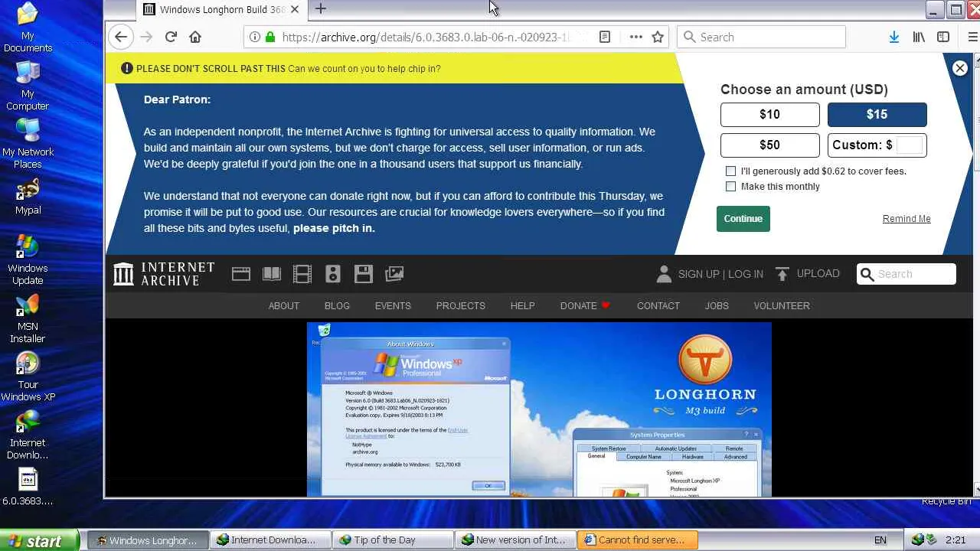Open the JOBS menu item
The height and width of the screenshot is (551, 980).
(x=717, y=305)
